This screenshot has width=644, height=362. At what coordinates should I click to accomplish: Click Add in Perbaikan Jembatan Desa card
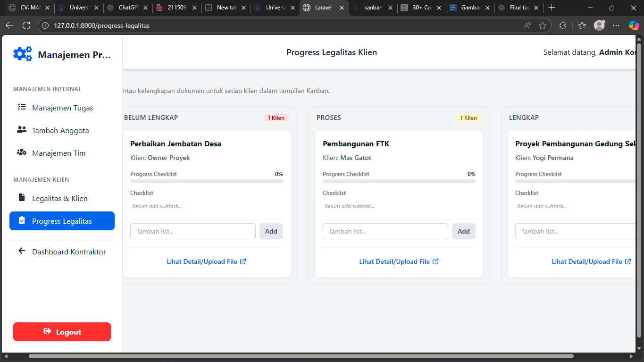271,231
